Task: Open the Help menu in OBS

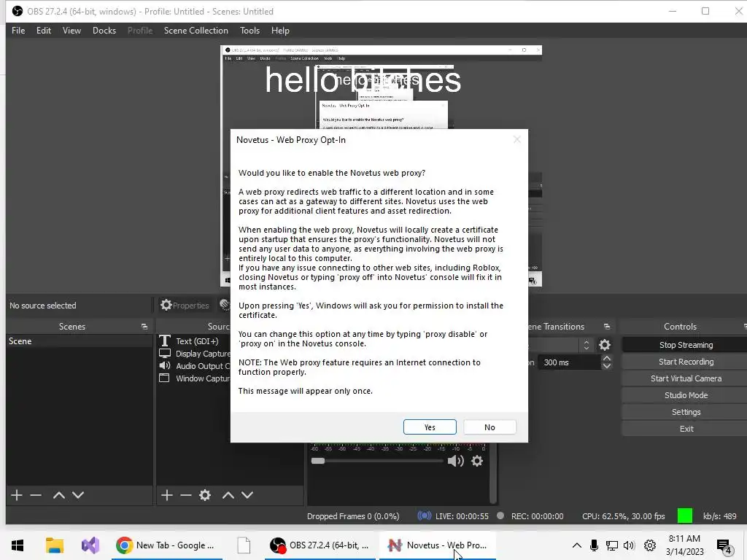Action: click(280, 31)
